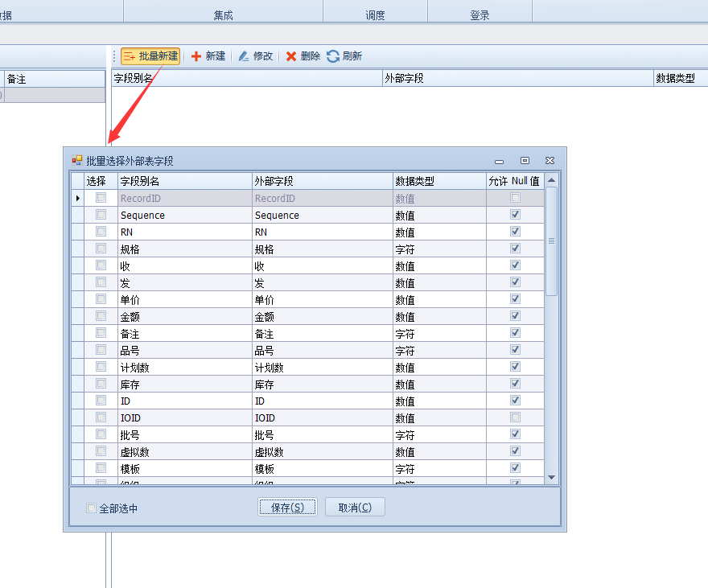Click the 保存(S) button

click(287, 508)
